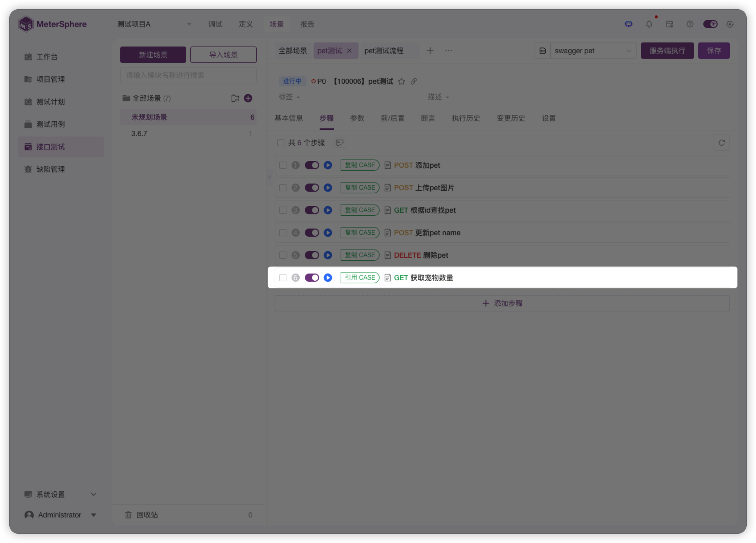The height and width of the screenshot is (543, 756).
Task: Add new module with plus circle icon
Action: coord(248,98)
